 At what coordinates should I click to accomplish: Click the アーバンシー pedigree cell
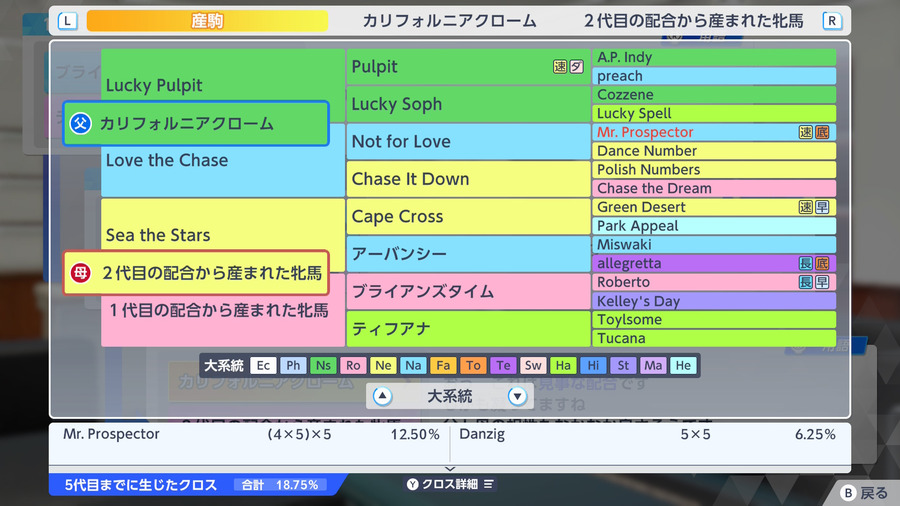point(468,254)
